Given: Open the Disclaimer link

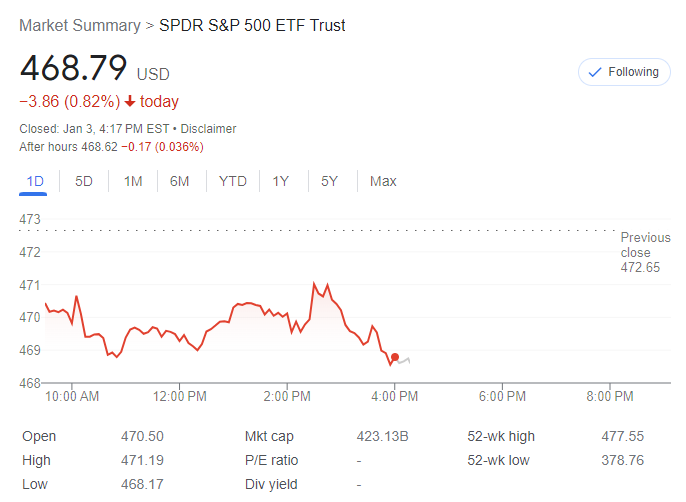Looking at the screenshot, I should pos(208,129).
